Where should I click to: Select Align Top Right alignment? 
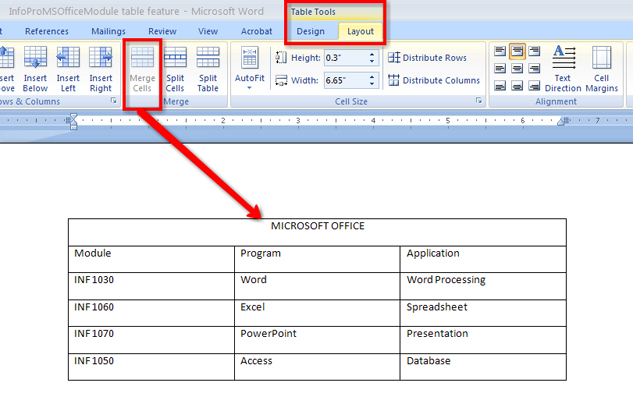pos(534,51)
